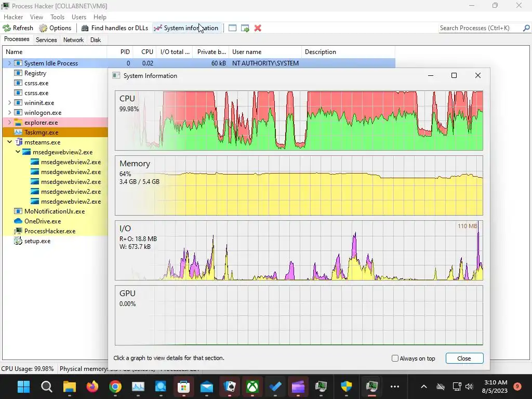Click the find window icon in toolbar

point(232,28)
